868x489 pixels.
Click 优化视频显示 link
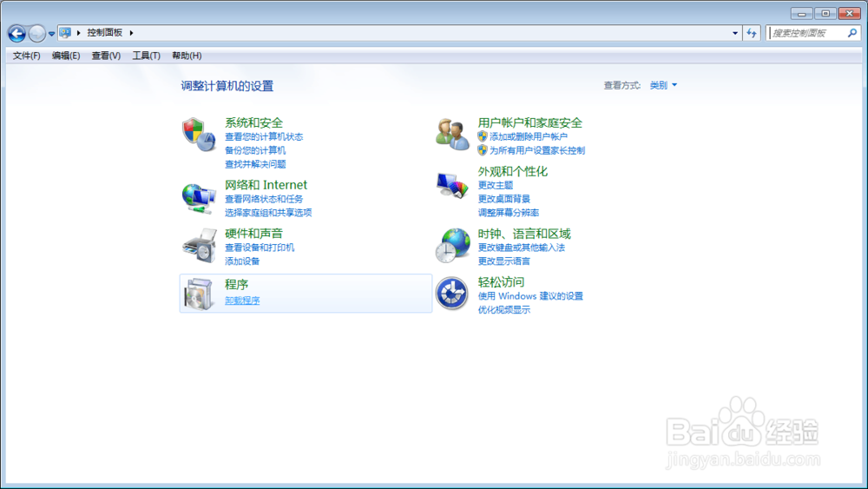[x=503, y=309]
